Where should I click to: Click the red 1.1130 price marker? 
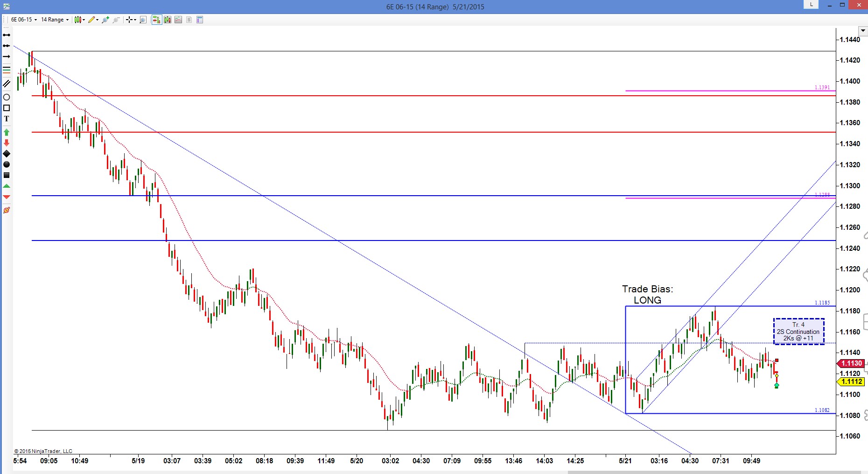click(x=851, y=363)
